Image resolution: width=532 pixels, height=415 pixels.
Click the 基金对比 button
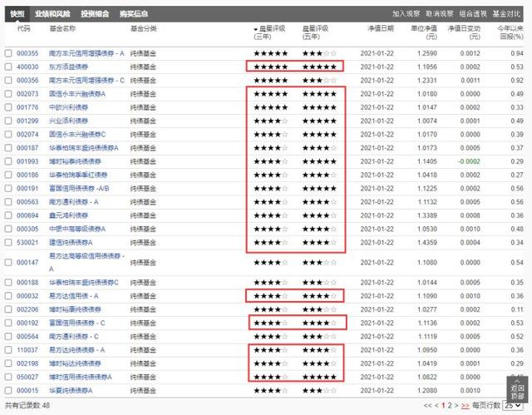coord(506,14)
